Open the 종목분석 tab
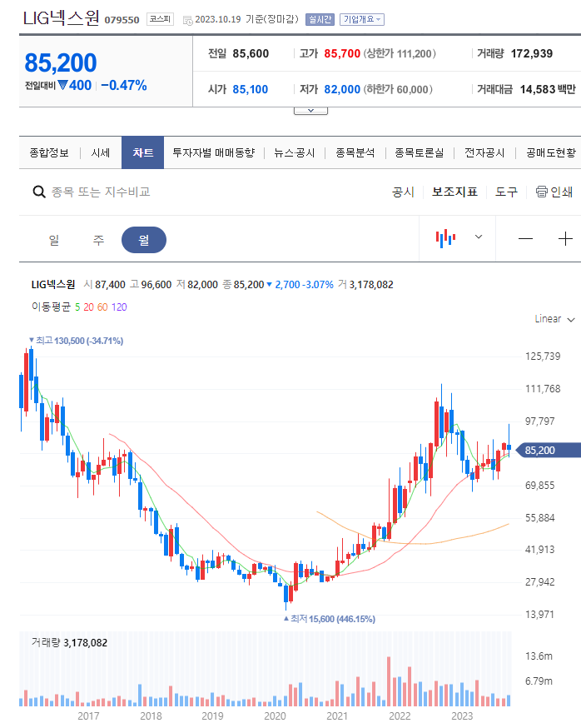581x728 pixels. [355, 152]
